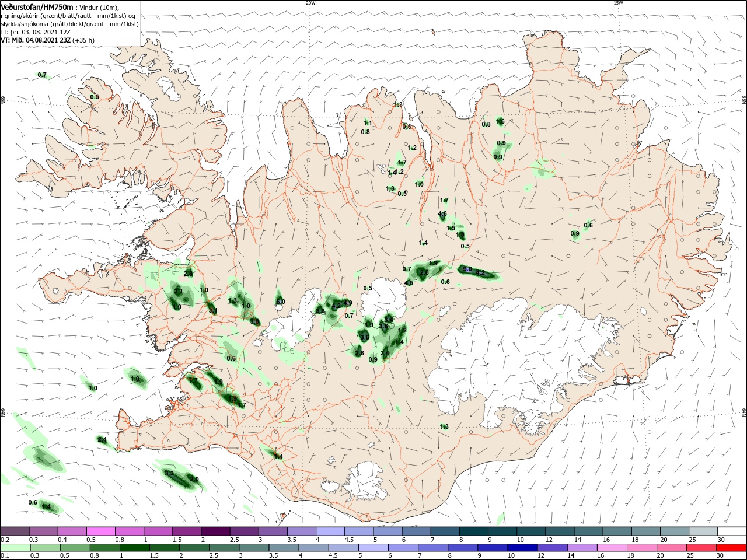Click the '20W' longitude label
The image size is (747, 560).
click(x=310, y=3)
